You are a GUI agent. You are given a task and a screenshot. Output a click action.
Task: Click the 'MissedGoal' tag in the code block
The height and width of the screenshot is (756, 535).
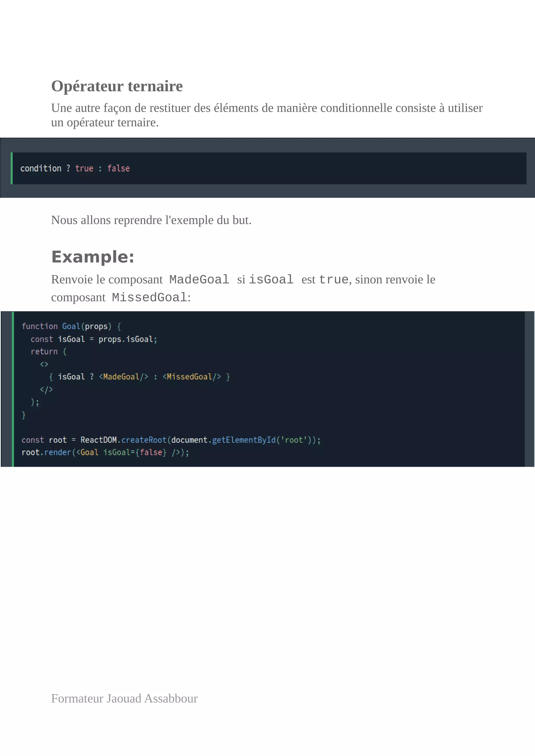coord(189,377)
